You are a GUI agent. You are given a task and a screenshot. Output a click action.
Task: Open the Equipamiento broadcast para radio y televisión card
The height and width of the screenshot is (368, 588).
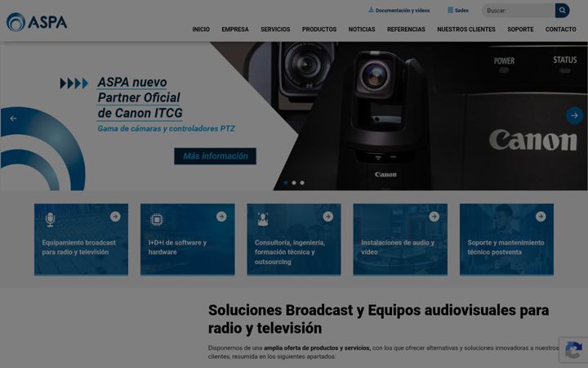[x=81, y=239]
